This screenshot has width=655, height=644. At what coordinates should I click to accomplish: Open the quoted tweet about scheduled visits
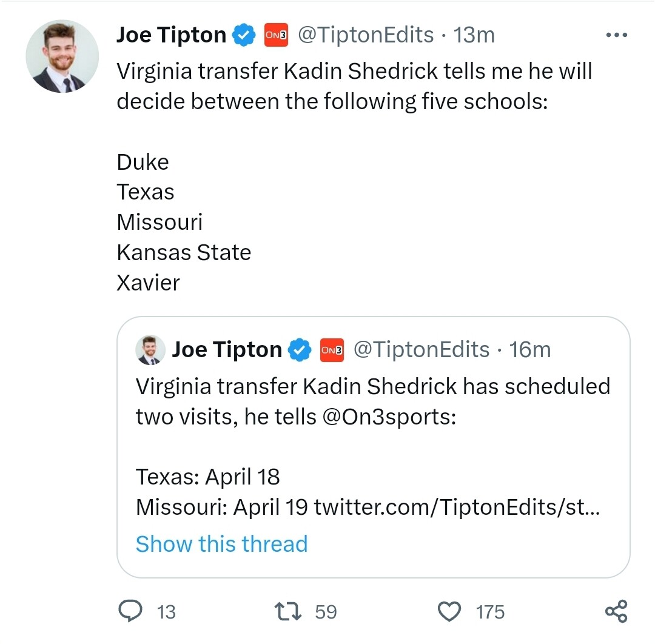click(x=374, y=447)
